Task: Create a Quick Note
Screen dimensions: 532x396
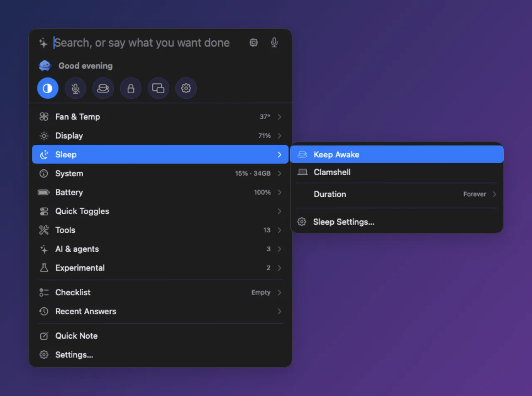Action: (160, 336)
